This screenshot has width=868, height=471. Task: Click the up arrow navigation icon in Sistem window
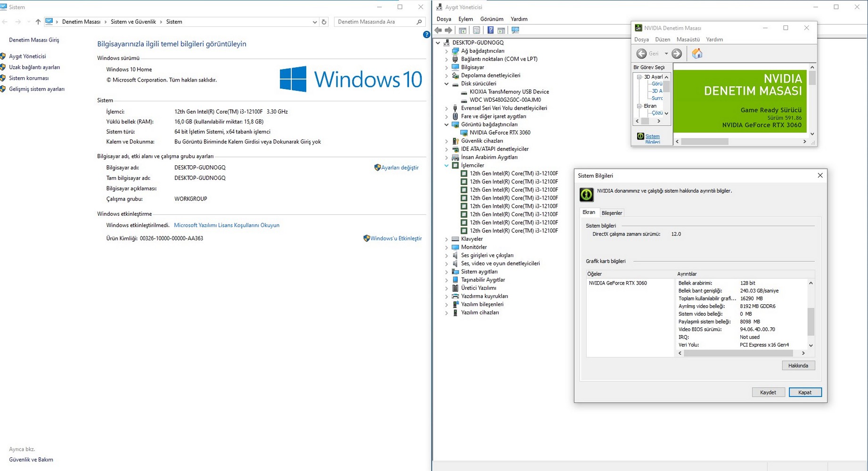[38, 22]
